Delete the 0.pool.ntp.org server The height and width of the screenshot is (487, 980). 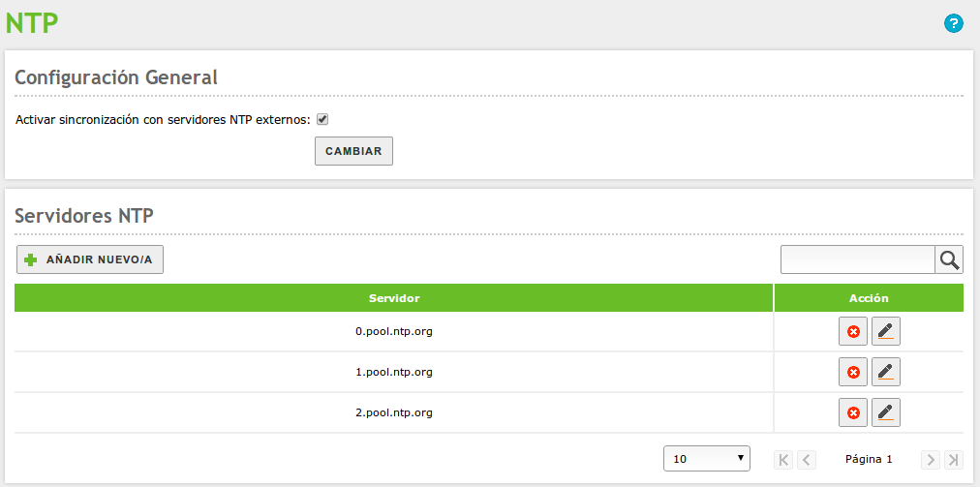[853, 331]
